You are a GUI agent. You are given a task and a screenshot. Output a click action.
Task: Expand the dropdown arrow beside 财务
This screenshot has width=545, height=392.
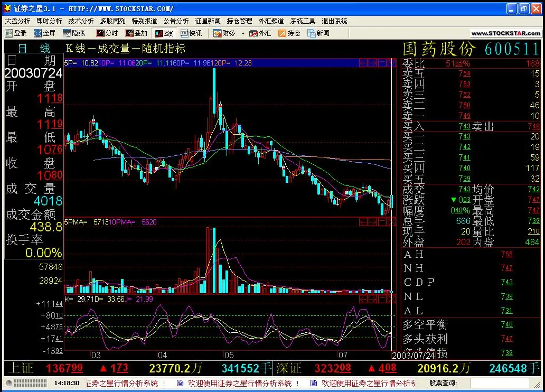point(243,33)
